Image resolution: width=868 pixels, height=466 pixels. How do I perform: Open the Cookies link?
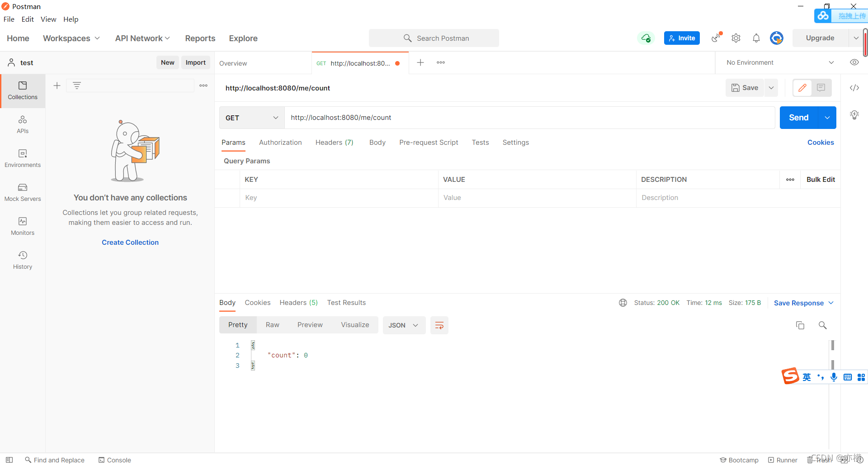(x=821, y=143)
